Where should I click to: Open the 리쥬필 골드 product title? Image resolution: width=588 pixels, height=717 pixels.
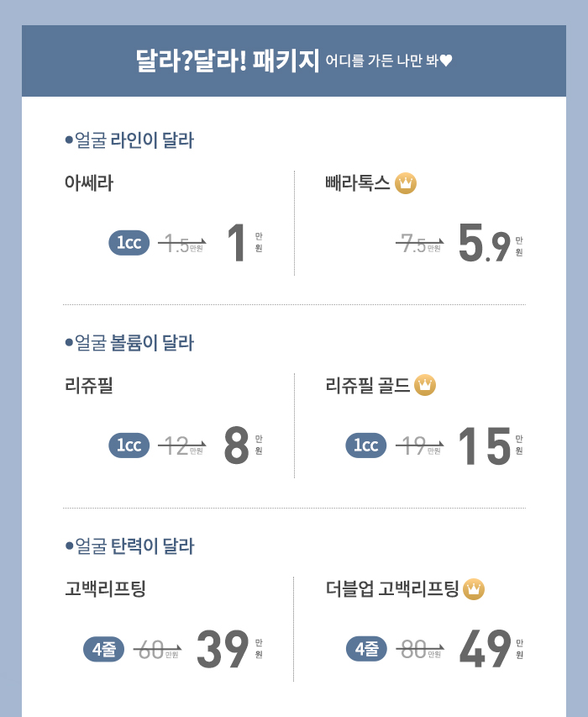tap(368, 385)
